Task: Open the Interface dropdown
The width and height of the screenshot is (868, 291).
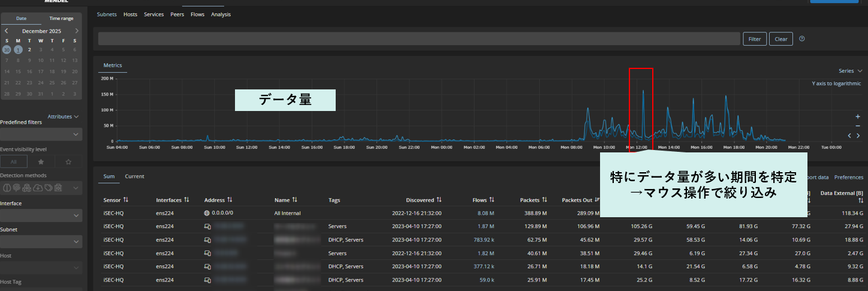Action: [x=41, y=215]
